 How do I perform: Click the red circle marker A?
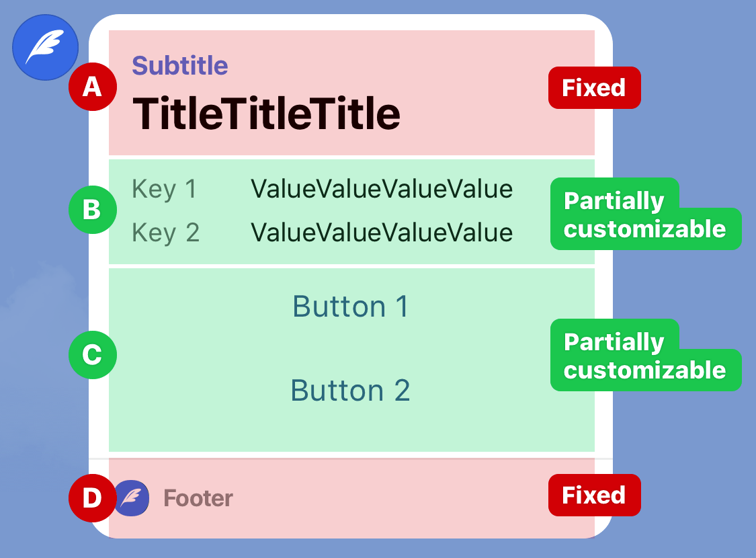(93, 87)
